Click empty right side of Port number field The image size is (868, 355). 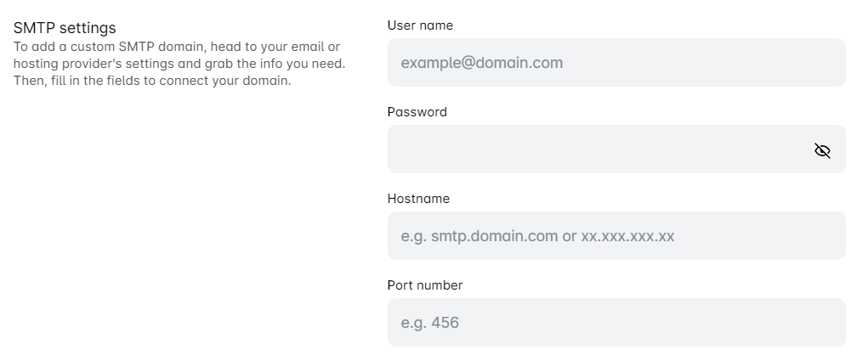tap(723, 323)
